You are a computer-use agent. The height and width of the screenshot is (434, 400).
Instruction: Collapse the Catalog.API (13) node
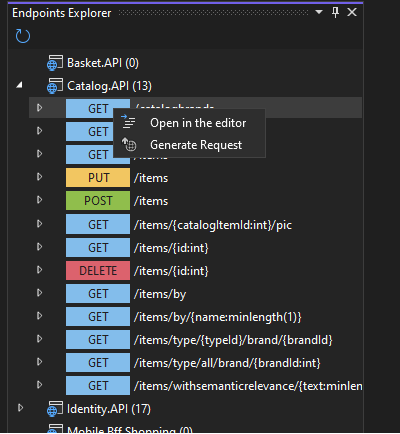[19, 85]
